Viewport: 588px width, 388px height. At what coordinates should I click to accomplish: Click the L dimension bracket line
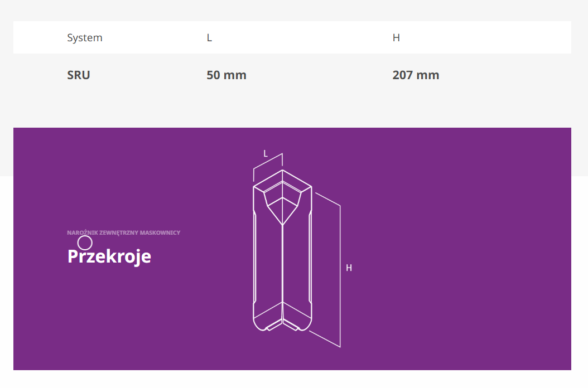coord(268,161)
